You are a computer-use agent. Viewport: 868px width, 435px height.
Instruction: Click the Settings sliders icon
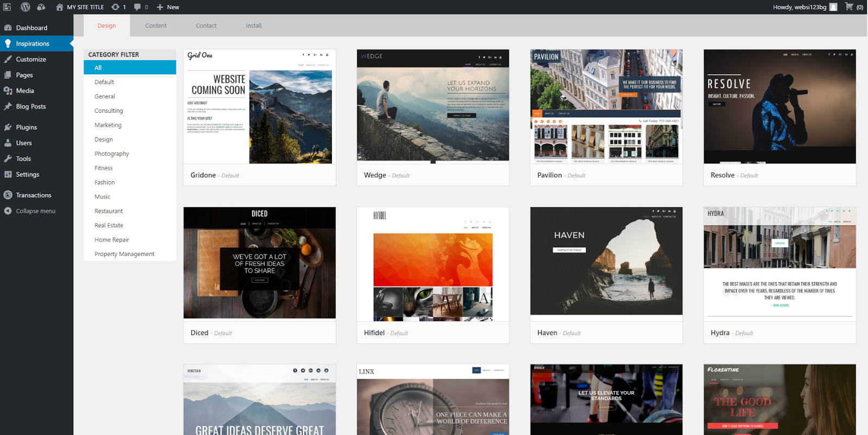click(x=8, y=174)
